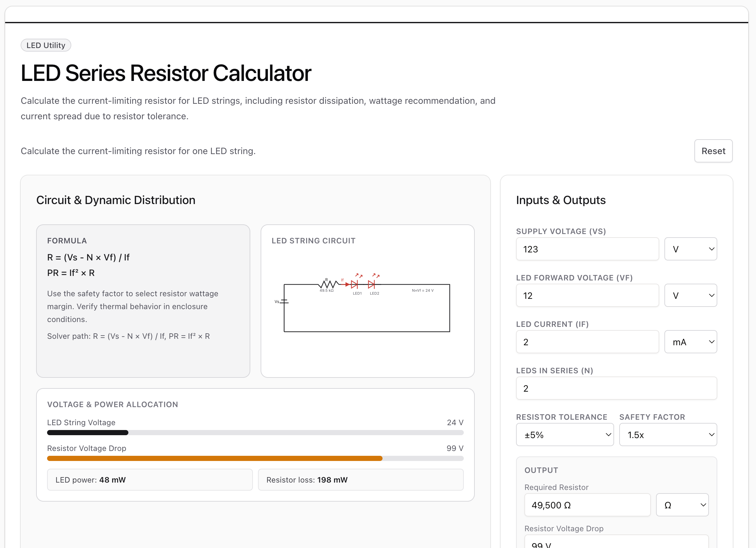This screenshot has width=756, height=548.
Task: Expand the Resistor Tolerance ±5% selector
Action: 564,435
